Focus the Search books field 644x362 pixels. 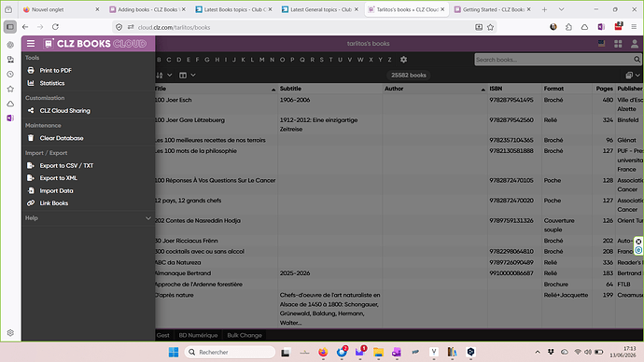553,60
